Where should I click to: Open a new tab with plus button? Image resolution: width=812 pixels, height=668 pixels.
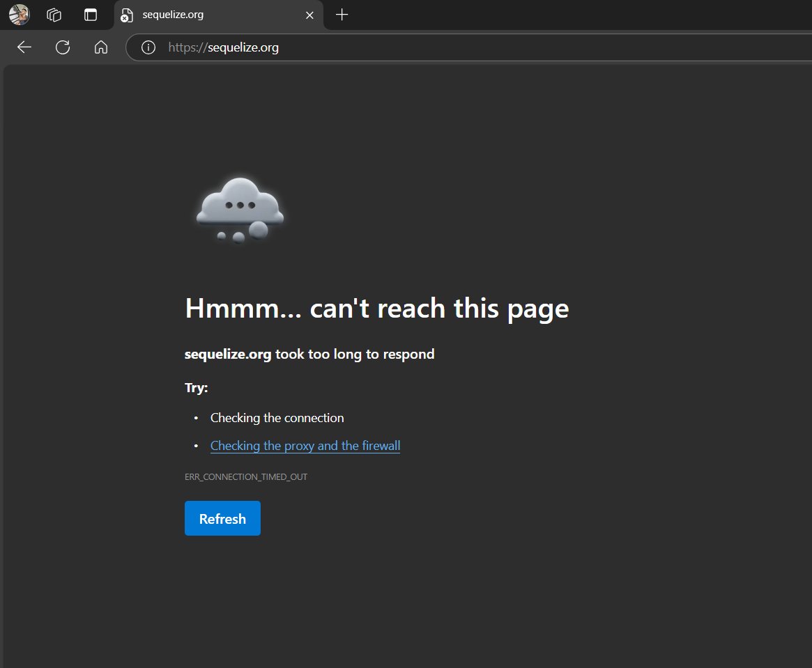(x=342, y=15)
